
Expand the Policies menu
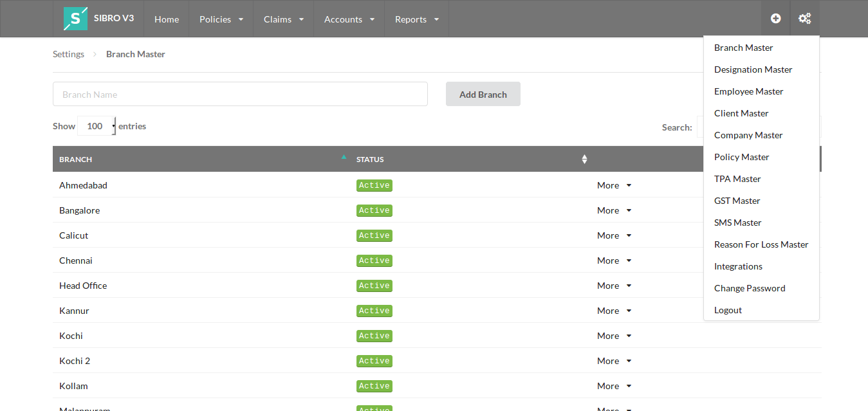pyautogui.click(x=221, y=19)
